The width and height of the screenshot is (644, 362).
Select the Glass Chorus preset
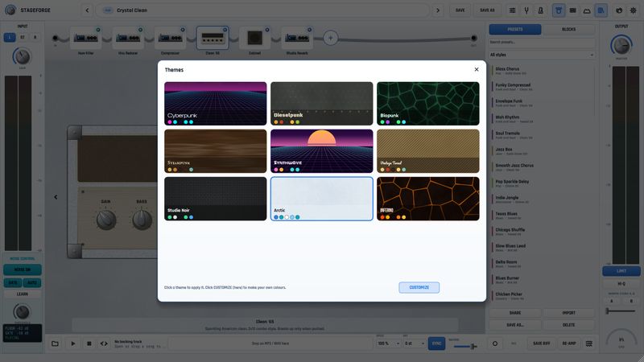tap(542, 71)
